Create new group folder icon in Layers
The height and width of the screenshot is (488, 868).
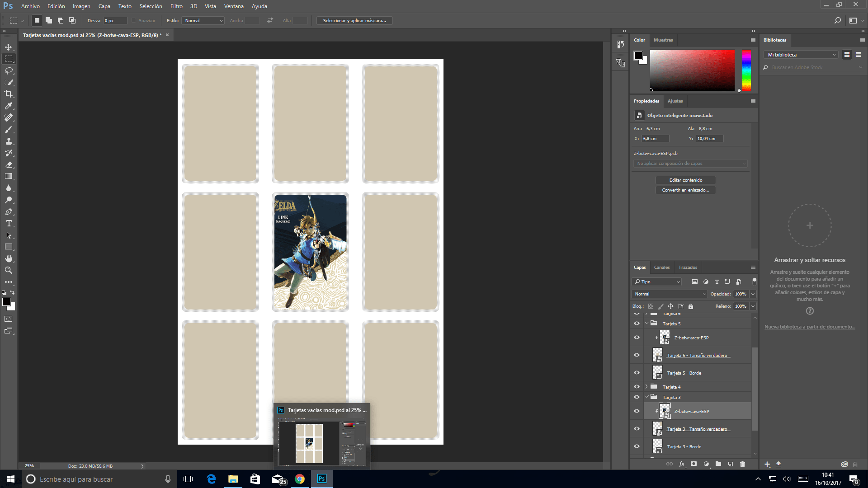tap(718, 464)
